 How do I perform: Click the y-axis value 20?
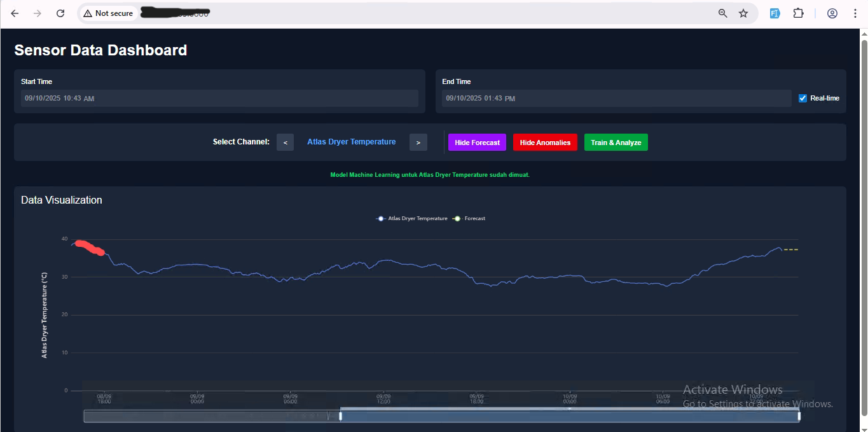pos(64,315)
